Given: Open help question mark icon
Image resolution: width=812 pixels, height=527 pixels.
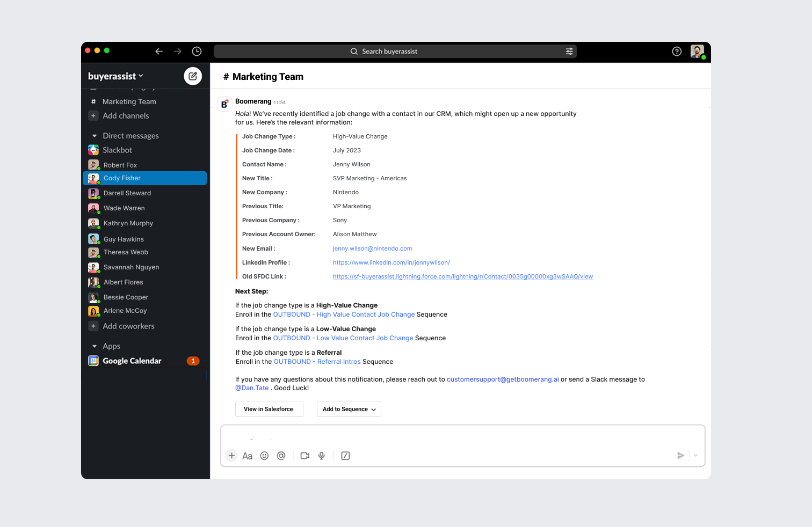Looking at the screenshot, I should point(677,52).
